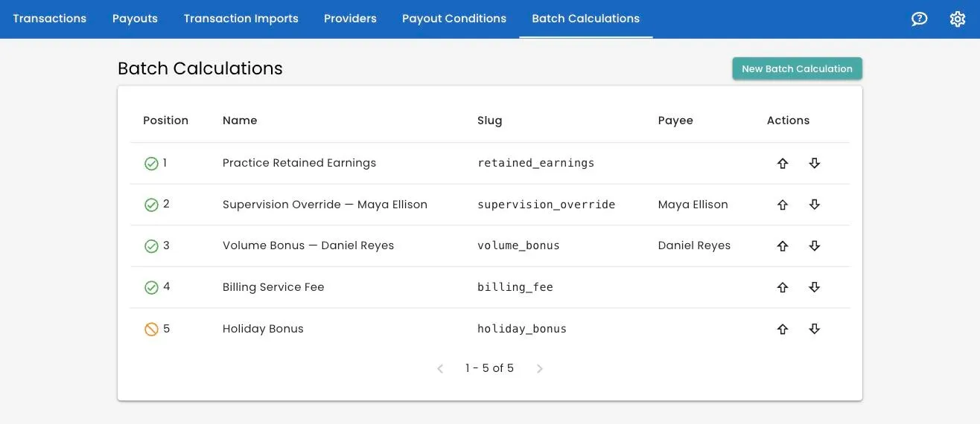Click disabled status icon for Holiday Bonus

tap(151, 329)
